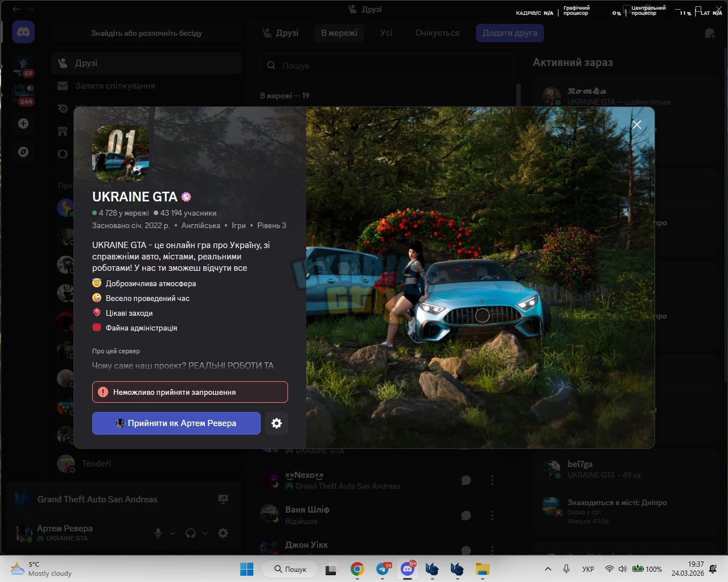
Task: Go forward with the right arrow
Action: pyautogui.click(x=30, y=9)
